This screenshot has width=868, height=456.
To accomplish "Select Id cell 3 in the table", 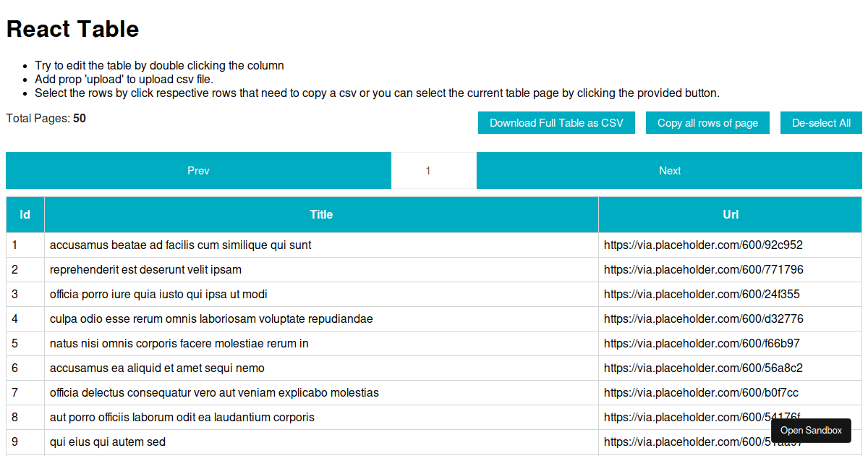I will coord(25,295).
